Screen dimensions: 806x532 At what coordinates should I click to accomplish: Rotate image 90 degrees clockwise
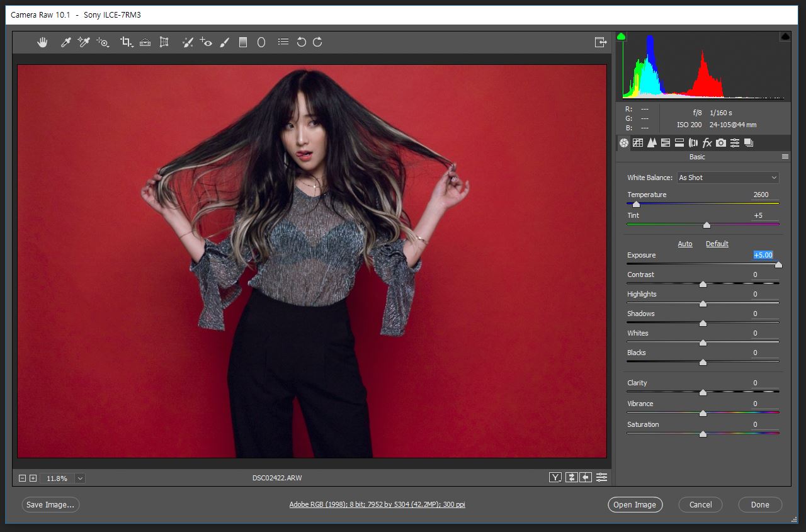click(x=318, y=42)
